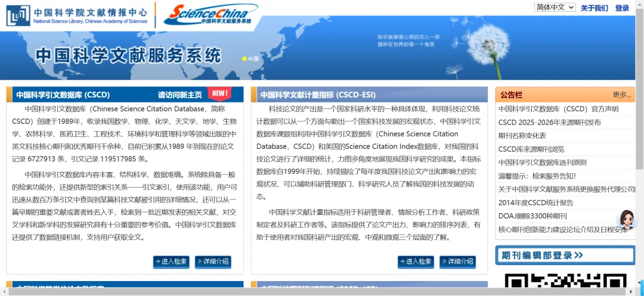
Task: Open notice CSCD库来源期刊浏览
Action: pos(531,149)
